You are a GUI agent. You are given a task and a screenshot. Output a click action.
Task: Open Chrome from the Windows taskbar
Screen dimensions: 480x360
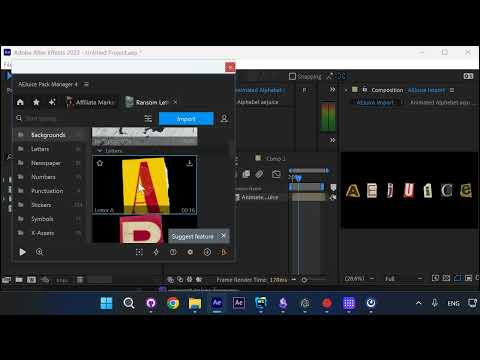[x=173, y=303]
